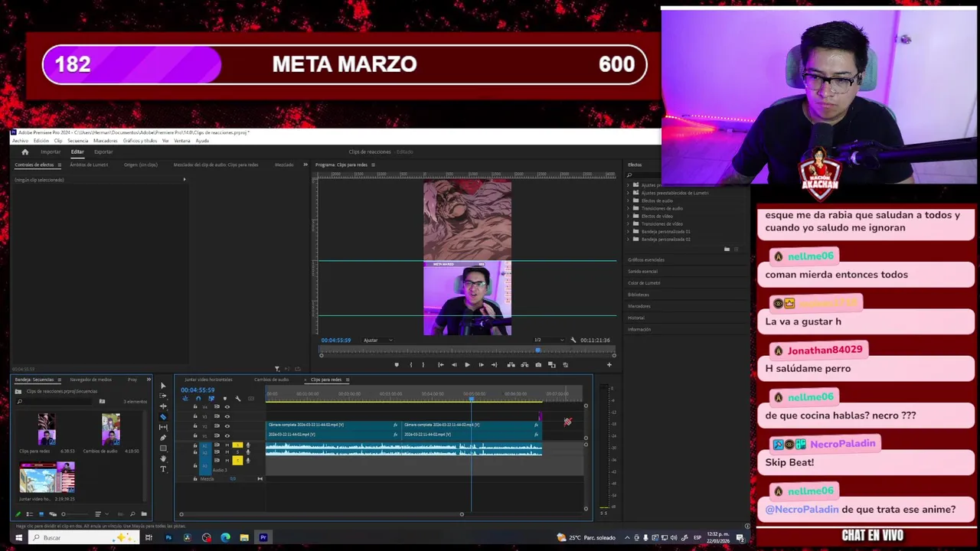This screenshot has height=551, width=980.
Task: Toggle V3 track visibility eye
Action: click(x=227, y=416)
